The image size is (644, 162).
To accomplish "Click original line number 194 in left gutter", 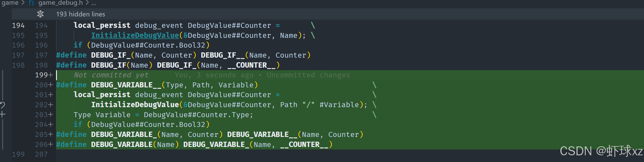I will pos(18,25).
